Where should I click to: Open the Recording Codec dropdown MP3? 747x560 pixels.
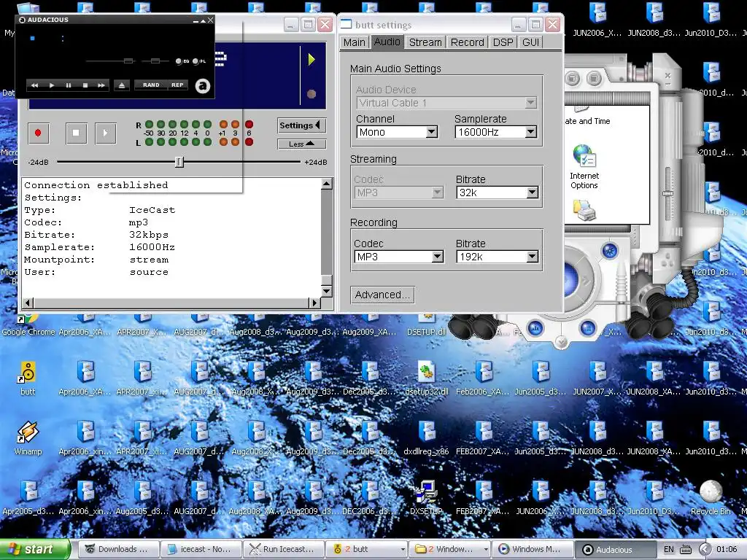click(x=399, y=257)
